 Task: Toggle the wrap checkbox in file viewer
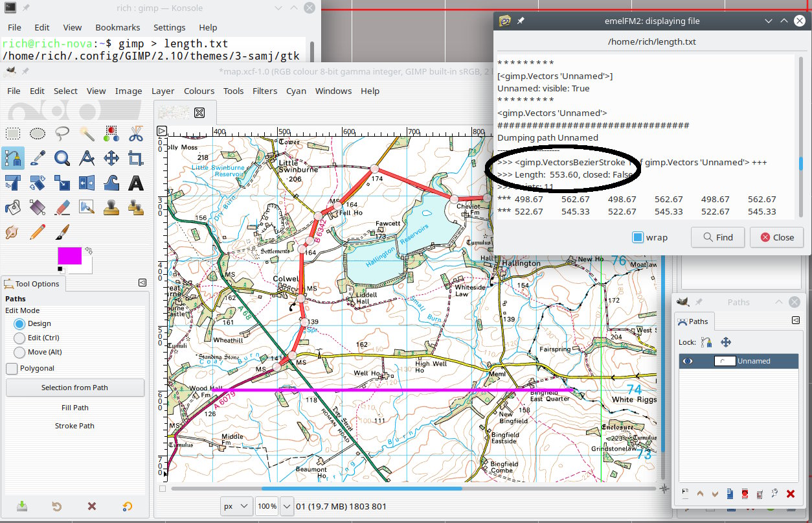point(638,237)
